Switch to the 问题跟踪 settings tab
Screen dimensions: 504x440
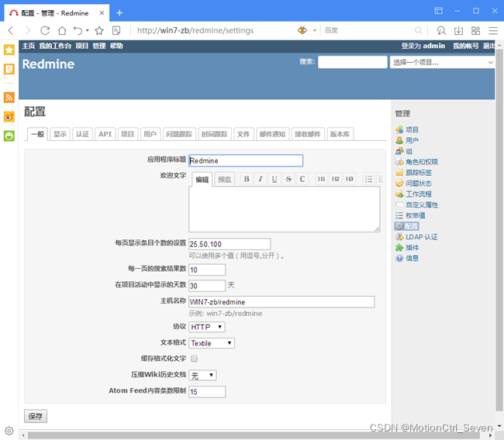point(179,134)
